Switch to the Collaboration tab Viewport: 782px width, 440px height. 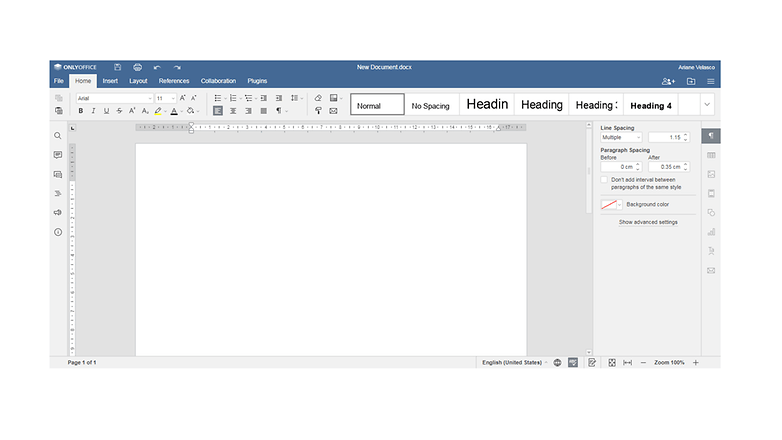218,81
